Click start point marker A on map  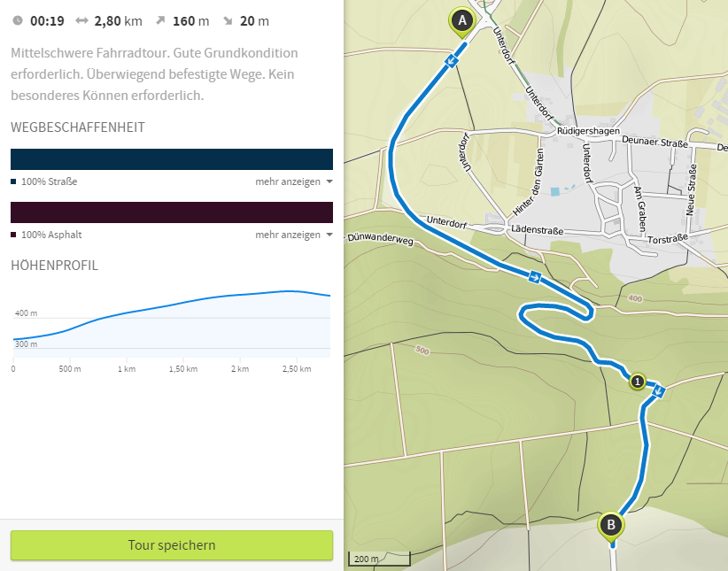tap(462, 21)
